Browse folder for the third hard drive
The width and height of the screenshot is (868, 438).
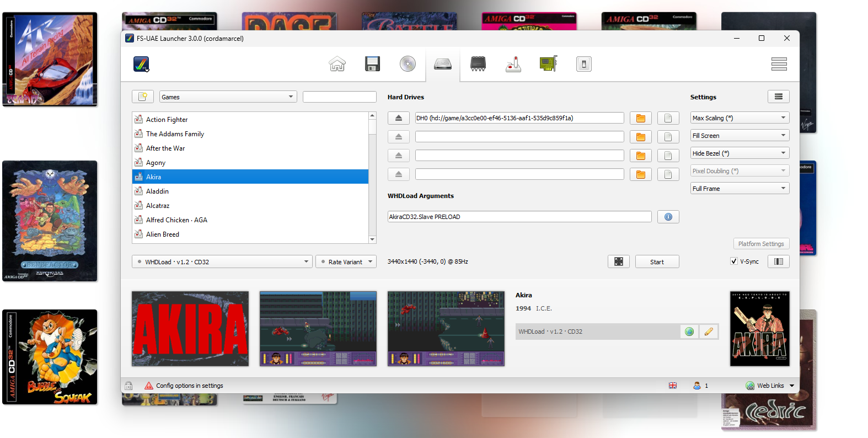[x=640, y=156]
